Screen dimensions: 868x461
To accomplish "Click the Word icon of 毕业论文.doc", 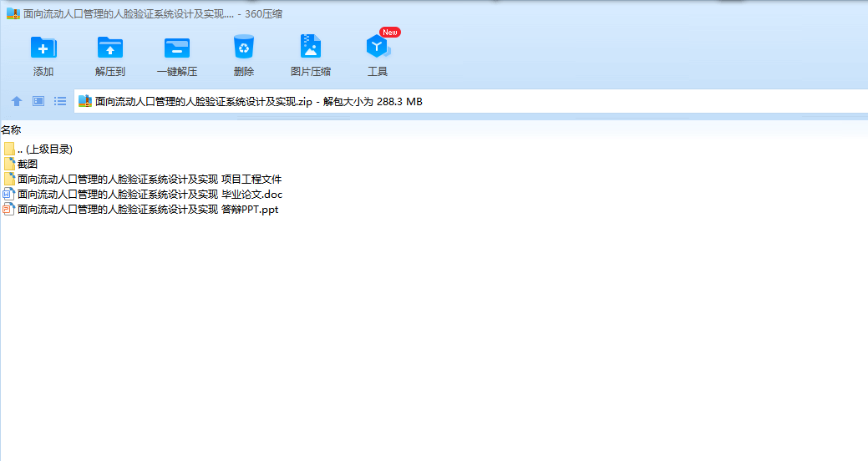I will pos(8,195).
